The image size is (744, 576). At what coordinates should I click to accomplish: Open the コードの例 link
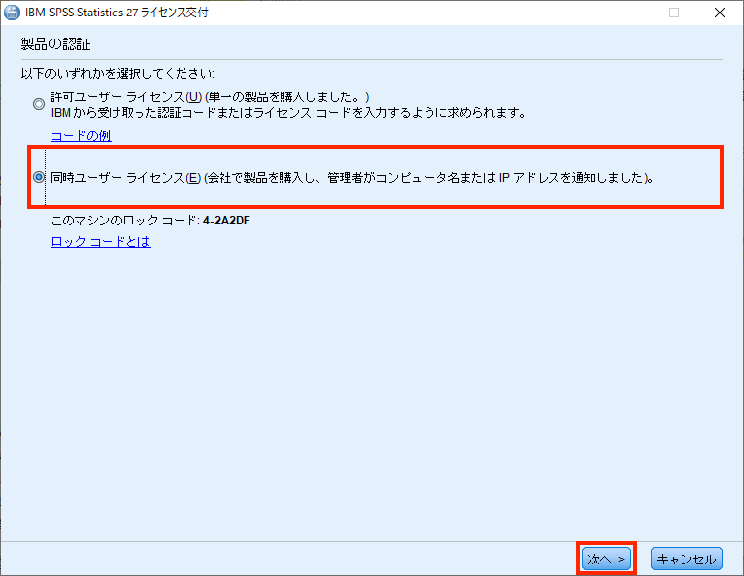(81, 136)
